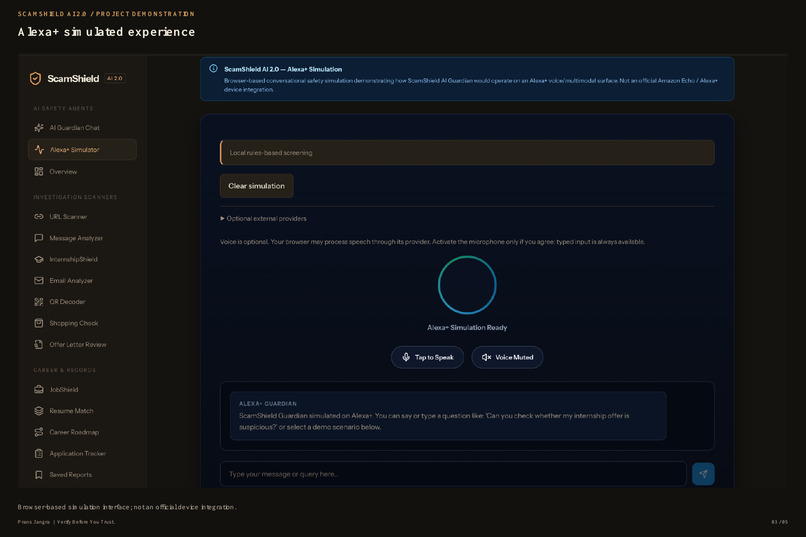Screen dimensions: 806x537
Task: Click the Local rules-based screening bar
Action: pos(467,153)
